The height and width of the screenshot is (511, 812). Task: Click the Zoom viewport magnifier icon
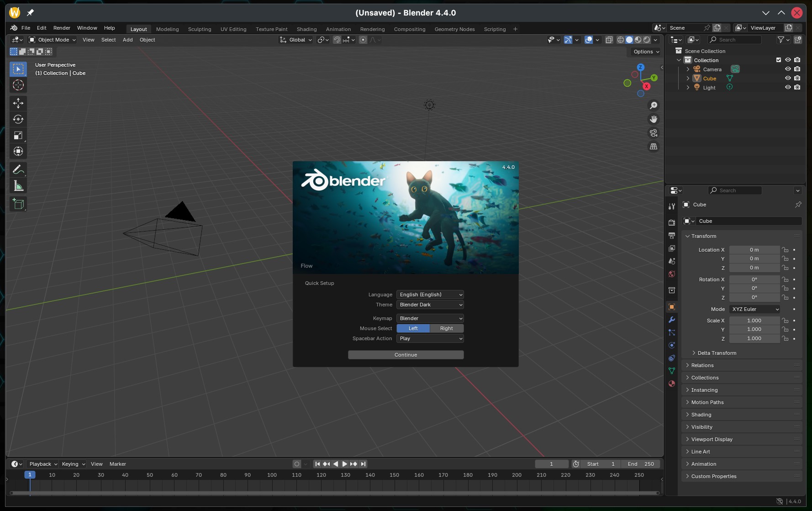click(x=654, y=105)
